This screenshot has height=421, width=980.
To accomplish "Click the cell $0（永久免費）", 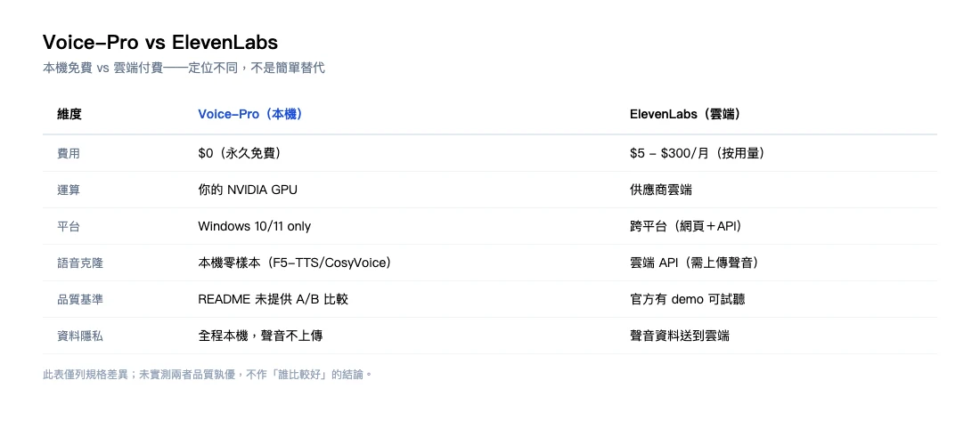I will pos(240,153).
